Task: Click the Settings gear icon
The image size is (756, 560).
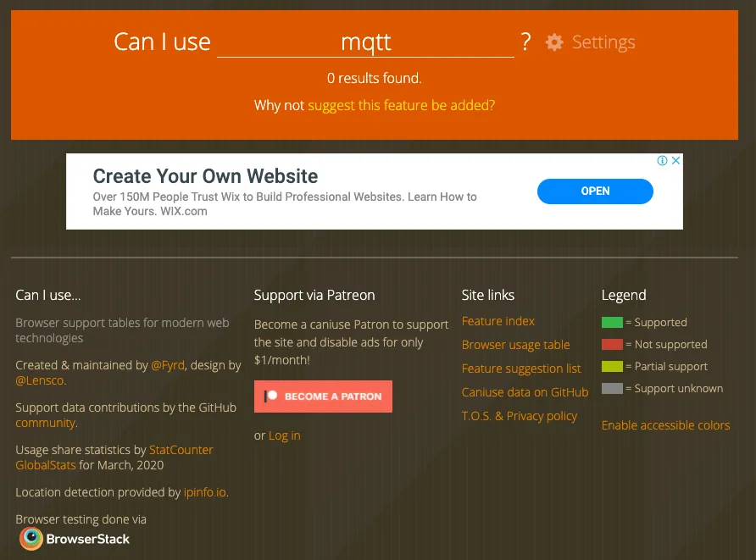Action: click(554, 42)
